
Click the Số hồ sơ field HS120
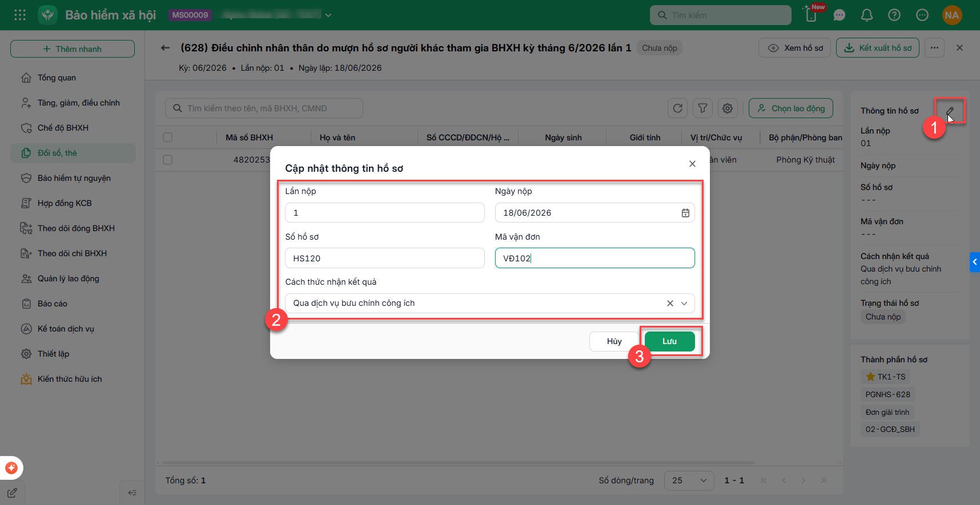tap(385, 258)
